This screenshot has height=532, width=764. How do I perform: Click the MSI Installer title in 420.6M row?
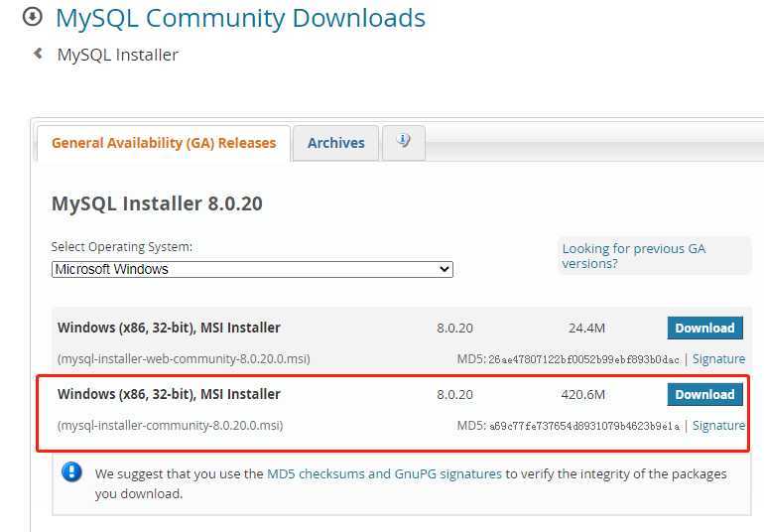pyautogui.click(x=169, y=393)
